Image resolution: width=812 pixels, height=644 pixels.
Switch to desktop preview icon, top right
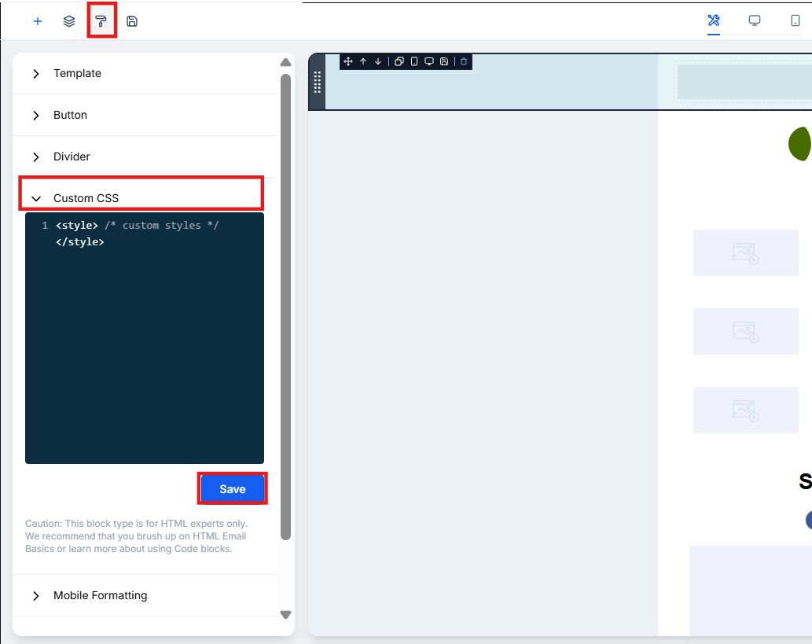(x=755, y=20)
